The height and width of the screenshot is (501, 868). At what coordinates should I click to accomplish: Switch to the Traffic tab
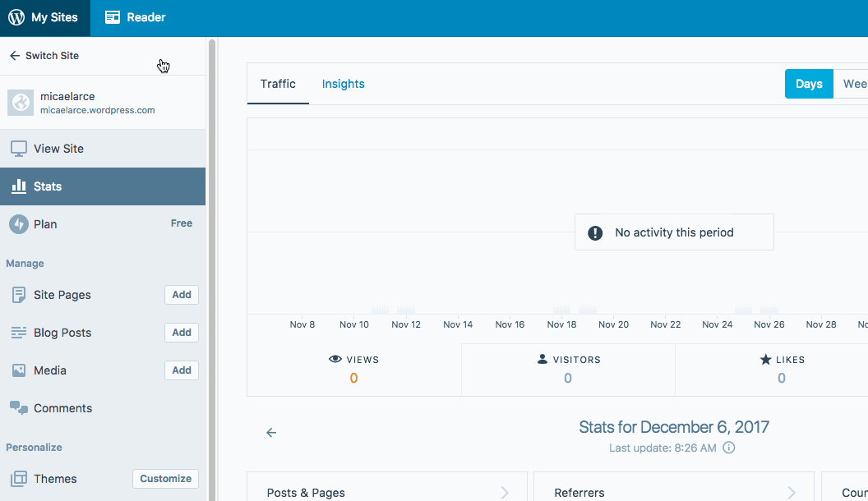[278, 83]
